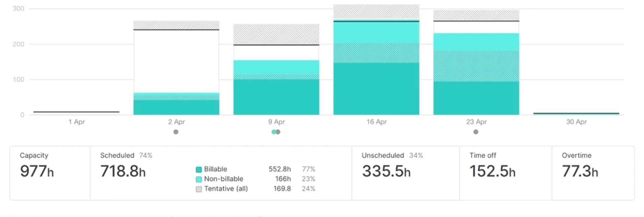Click the Tentative (all) legend swatch
Viewport: 644px width, 217px height.
(199, 189)
